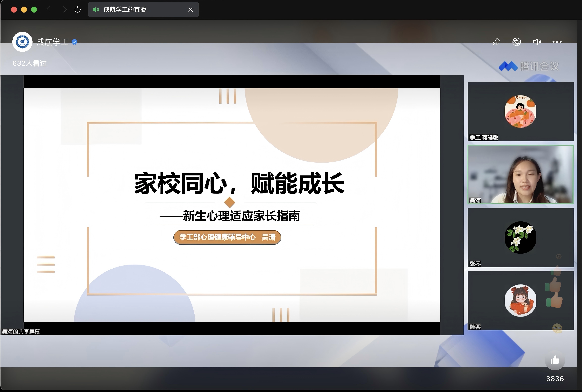Click the 成航学工 channel name
This screenshot has width=582, height=392.
(x=53, y=42)
